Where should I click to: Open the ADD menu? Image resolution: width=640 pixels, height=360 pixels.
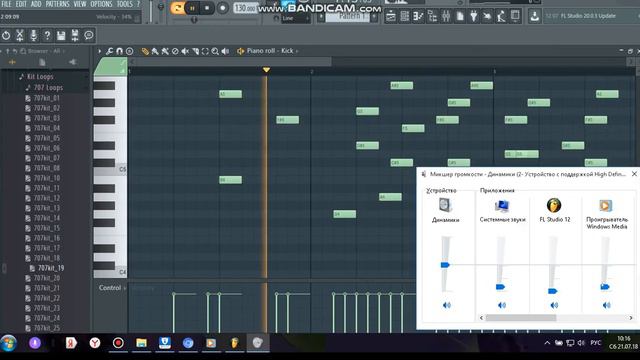tap(36, 4)
